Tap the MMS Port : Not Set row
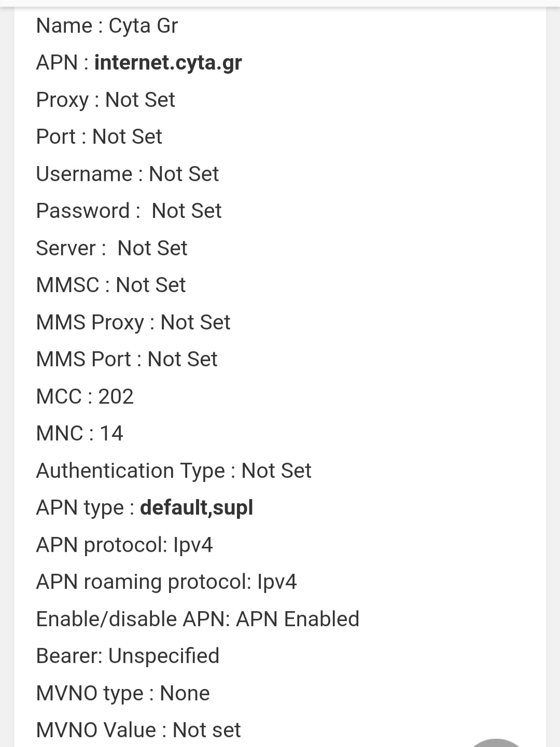The image size is (560, 747). [127, 359]
